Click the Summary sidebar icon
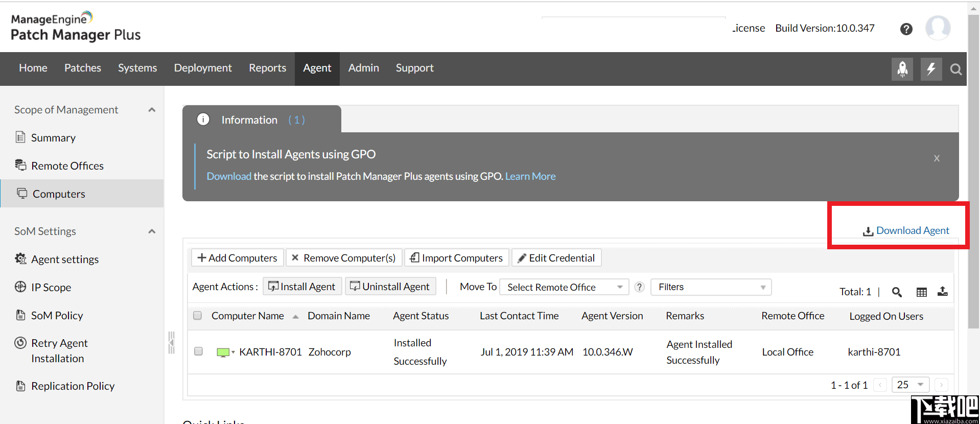This screenshot has height=424, width=980. point(20,137)
